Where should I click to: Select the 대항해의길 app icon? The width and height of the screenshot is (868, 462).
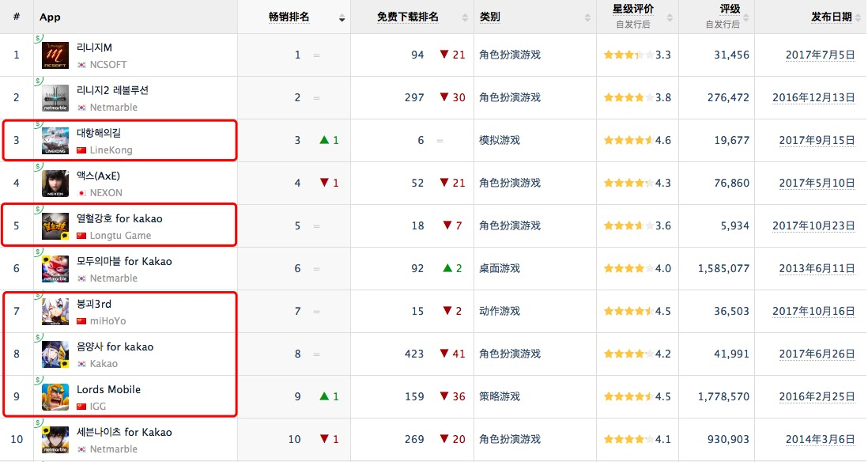coord(55,141)
